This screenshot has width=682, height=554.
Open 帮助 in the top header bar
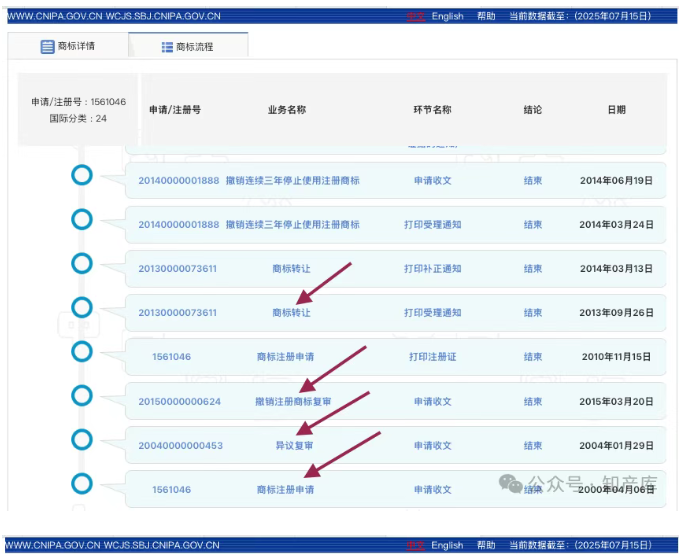coord(486,16)
